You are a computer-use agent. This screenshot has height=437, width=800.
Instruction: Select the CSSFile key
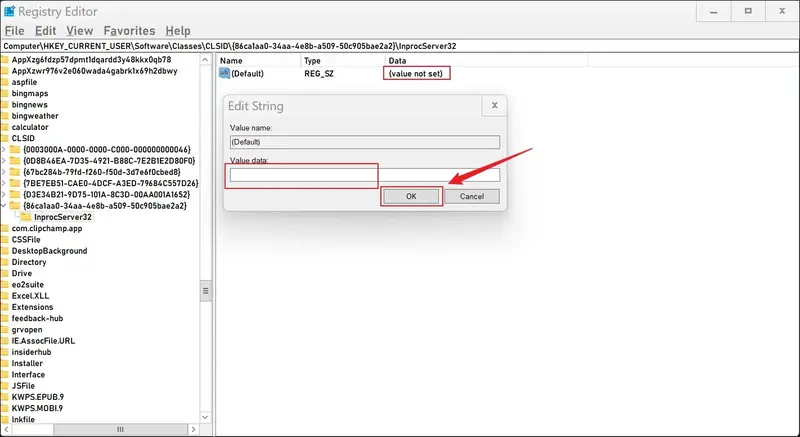(x=26, y=240)
